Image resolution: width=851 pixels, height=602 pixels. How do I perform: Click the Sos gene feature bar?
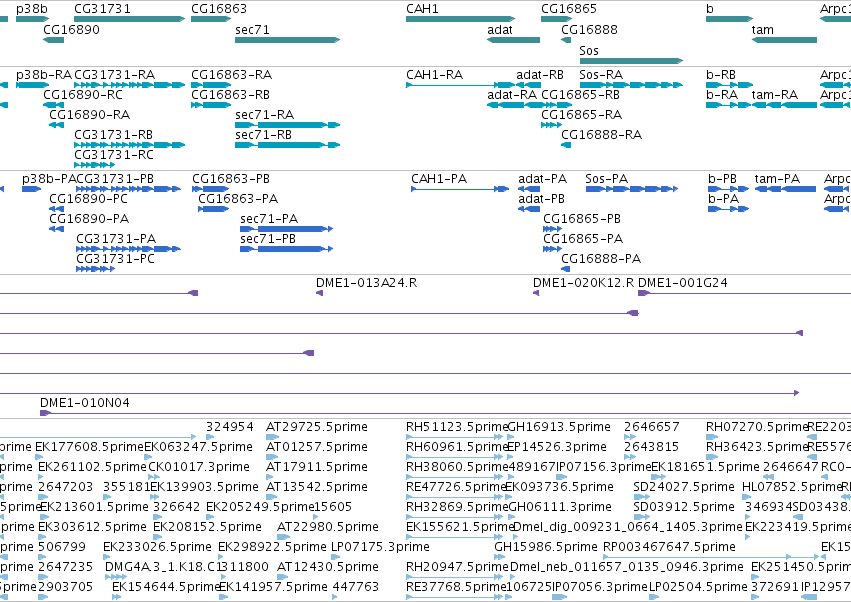pos(631,61)
